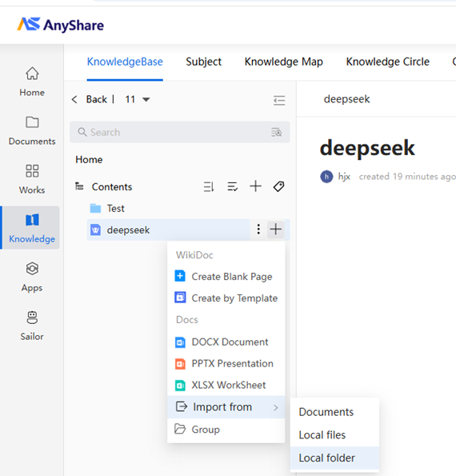This screenshot has height=476, width=456.
Task: Open the 11 knowledge base dropdown
Action: click(x=138, y=99)
